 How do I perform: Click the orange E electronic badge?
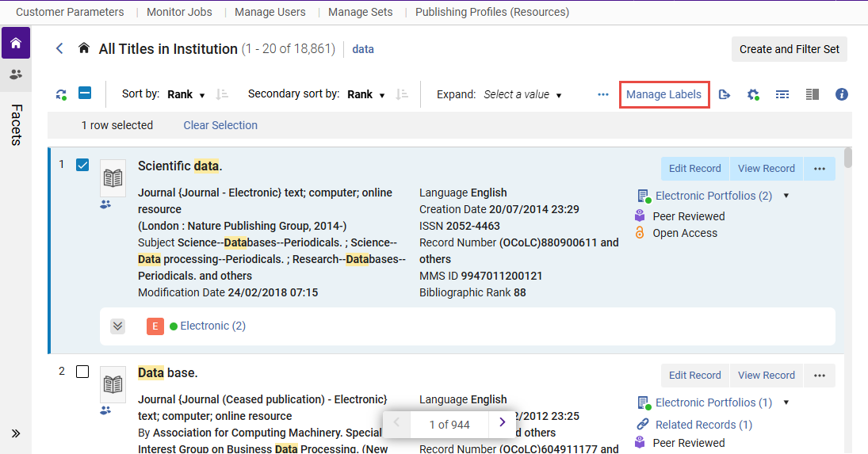coord(155,326)
